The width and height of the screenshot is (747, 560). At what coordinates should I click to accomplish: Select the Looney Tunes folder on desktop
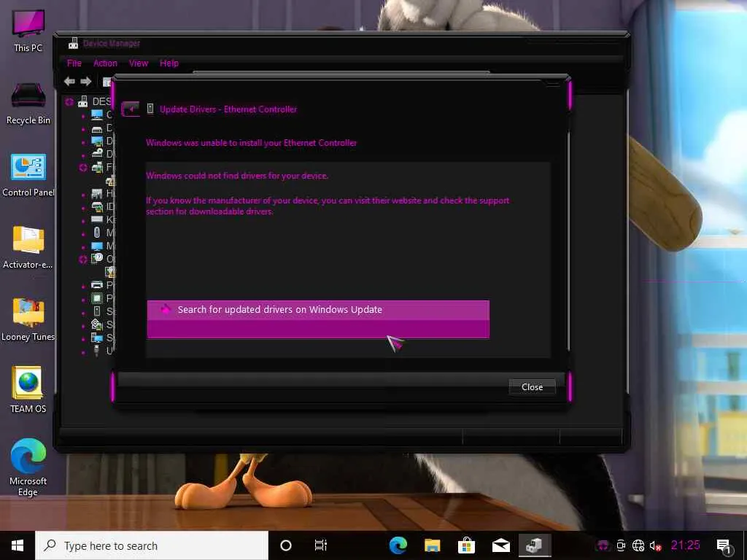click(x=28, y=320)
